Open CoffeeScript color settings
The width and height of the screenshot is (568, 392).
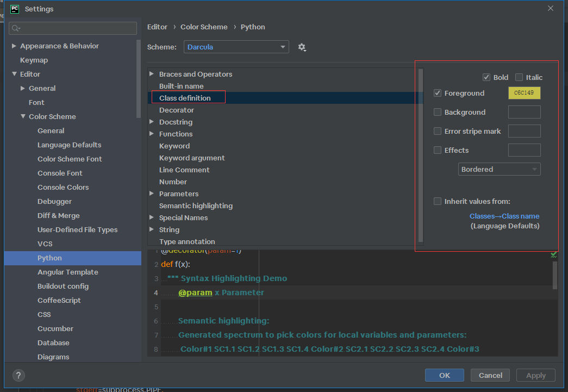(59, 300)
